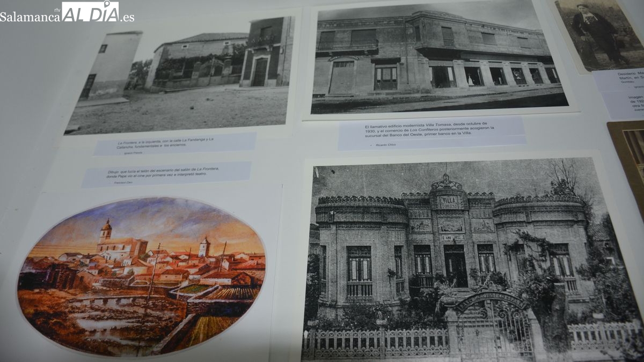Select the caption beginning 'Dibujo que lucía el telón'
The height and width of the screenshot is (362, 644).
[166, 174]
